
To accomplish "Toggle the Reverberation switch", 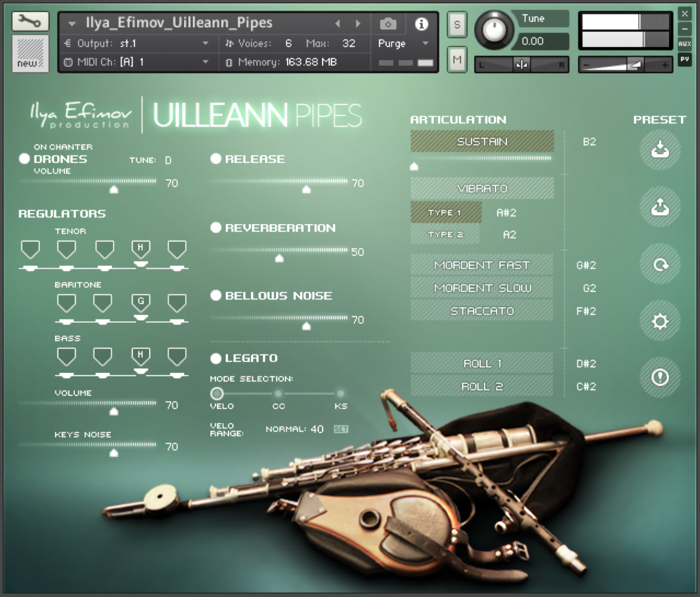I will click(216, 228).
